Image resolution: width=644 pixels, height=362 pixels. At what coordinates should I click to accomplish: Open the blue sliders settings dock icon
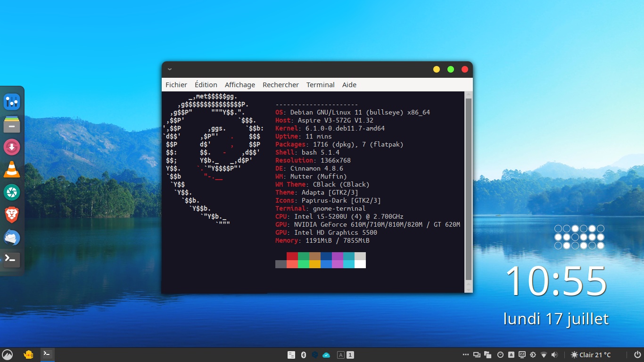click(x=12, y=102)
